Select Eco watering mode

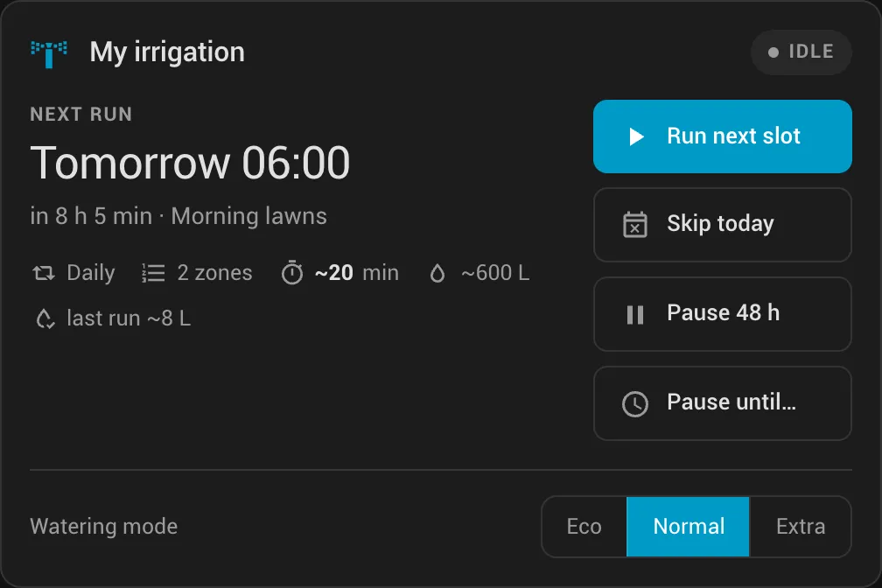click(x=584, y=527)
